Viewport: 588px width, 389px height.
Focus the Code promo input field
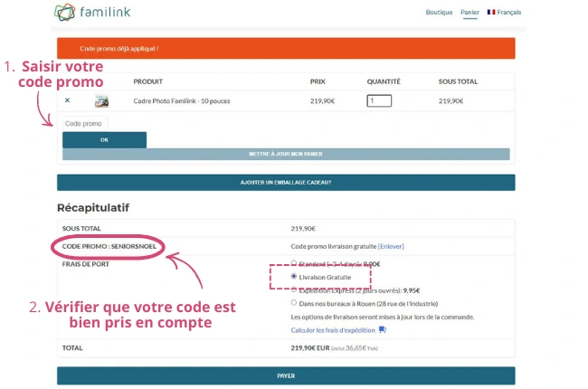(85, 123)
